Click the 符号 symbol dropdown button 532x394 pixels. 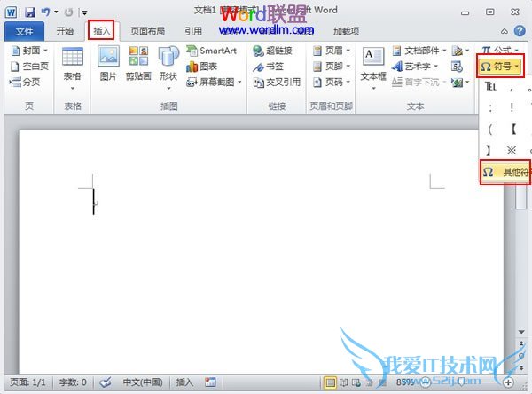click(x=500, y=67)
